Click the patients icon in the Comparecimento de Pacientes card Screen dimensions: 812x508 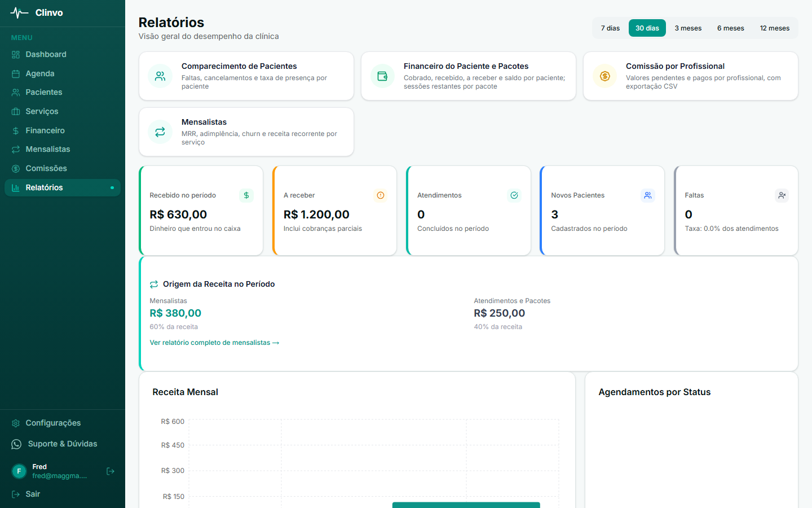tap(160, 76)
